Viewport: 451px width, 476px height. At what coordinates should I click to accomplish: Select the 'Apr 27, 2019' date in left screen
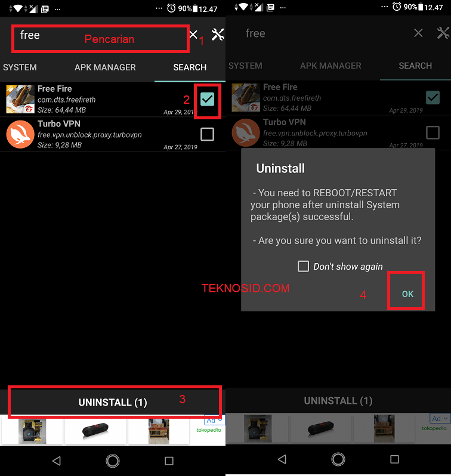tap(180, 147)
